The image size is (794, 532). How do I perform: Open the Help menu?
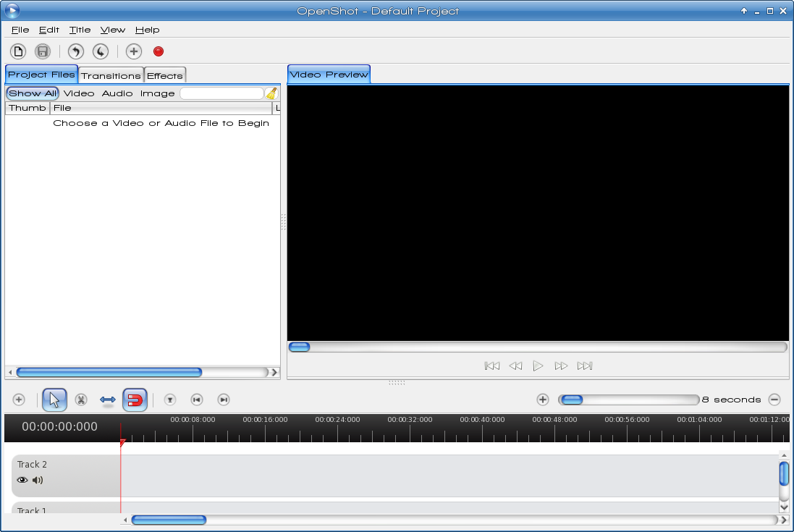148,30
